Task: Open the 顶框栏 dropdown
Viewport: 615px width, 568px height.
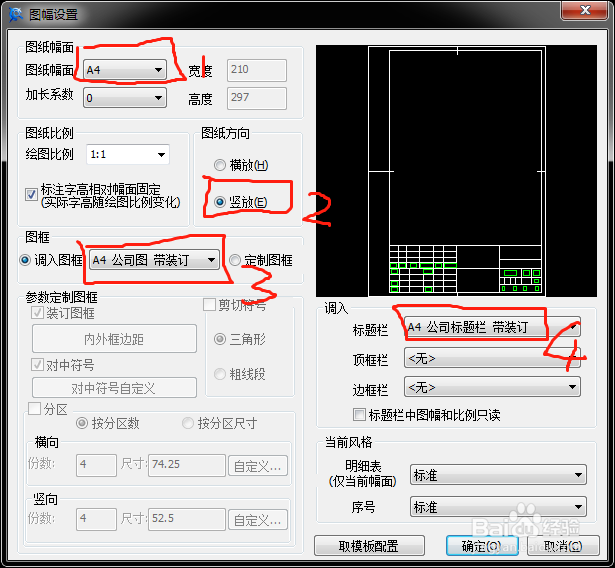Action: (x=492, y=358)
